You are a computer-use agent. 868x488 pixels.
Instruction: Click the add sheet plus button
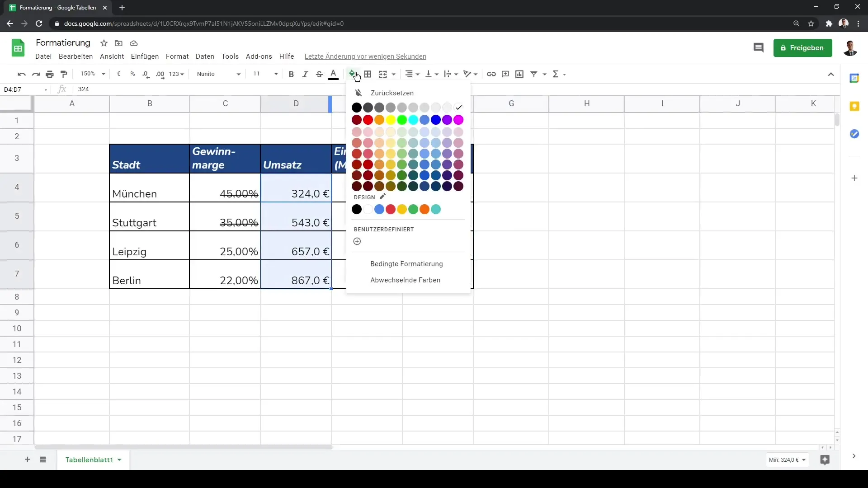point(28,460)
